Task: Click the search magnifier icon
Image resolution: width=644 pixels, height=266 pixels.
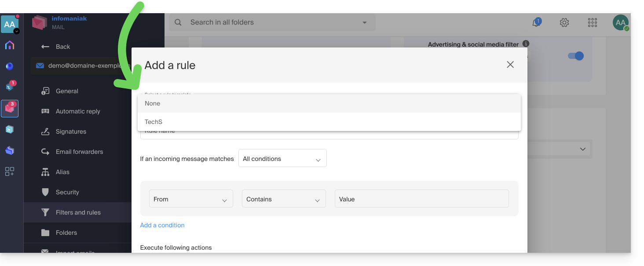Action: point(178,22)
